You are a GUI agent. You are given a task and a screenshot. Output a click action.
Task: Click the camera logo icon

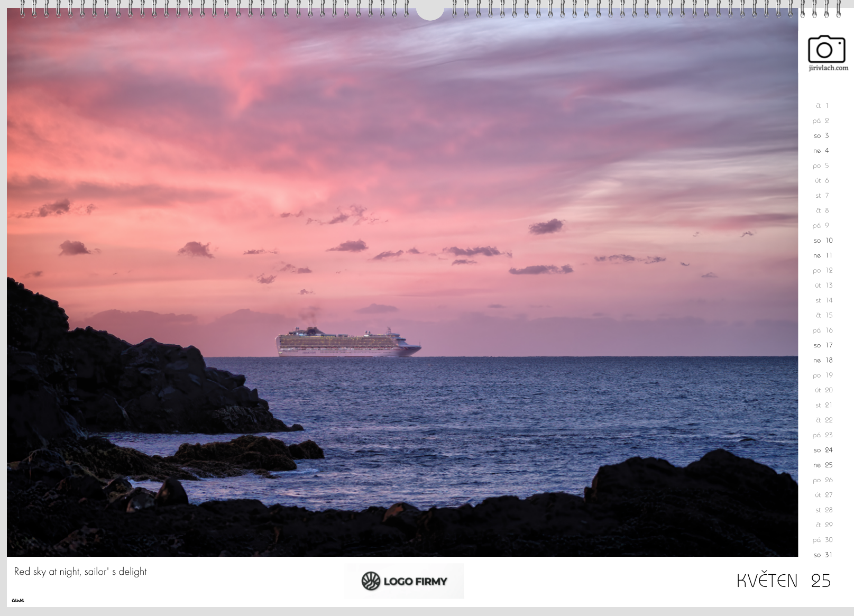827,49
